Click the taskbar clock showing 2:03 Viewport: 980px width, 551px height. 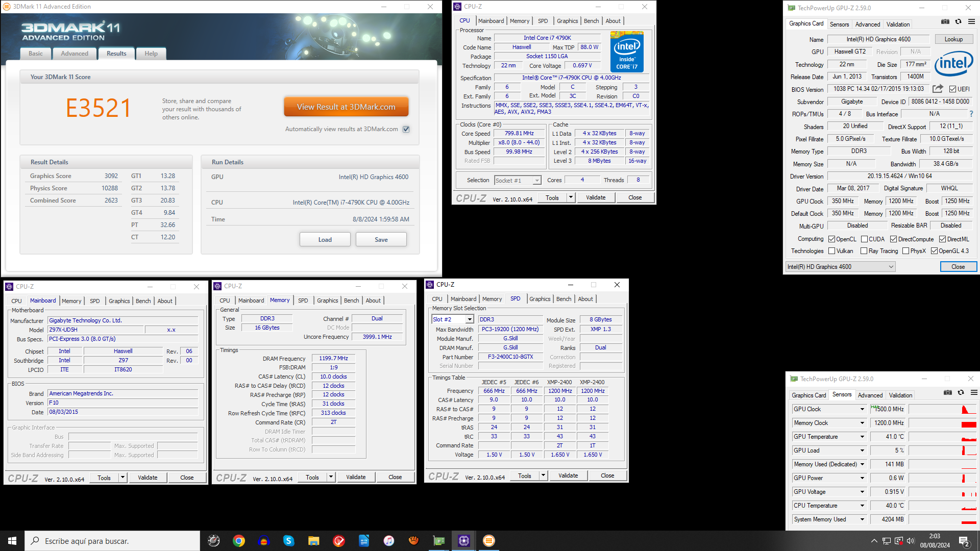click(935, 541)
